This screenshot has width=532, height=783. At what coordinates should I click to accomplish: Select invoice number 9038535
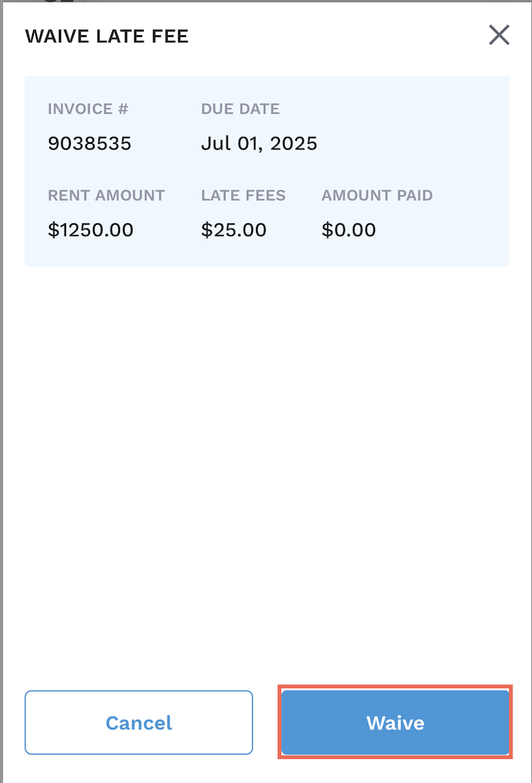(x=89, y=143)
